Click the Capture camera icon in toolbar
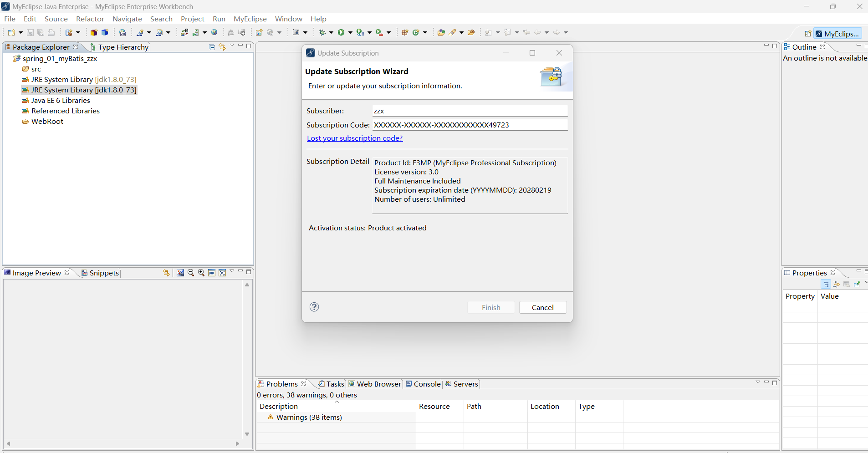Image resolution: width=868 pixels, height=453 pixels. [x=296, y=32]
